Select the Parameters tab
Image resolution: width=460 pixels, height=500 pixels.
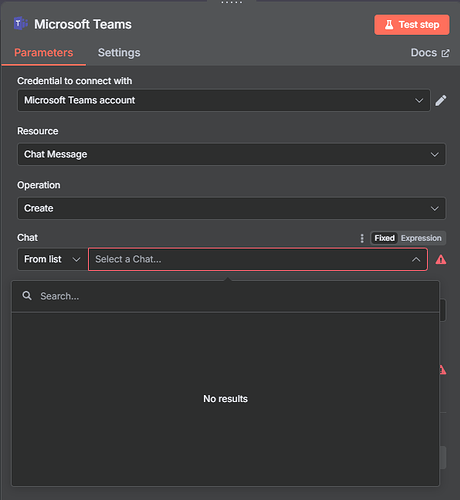[44, 53]
